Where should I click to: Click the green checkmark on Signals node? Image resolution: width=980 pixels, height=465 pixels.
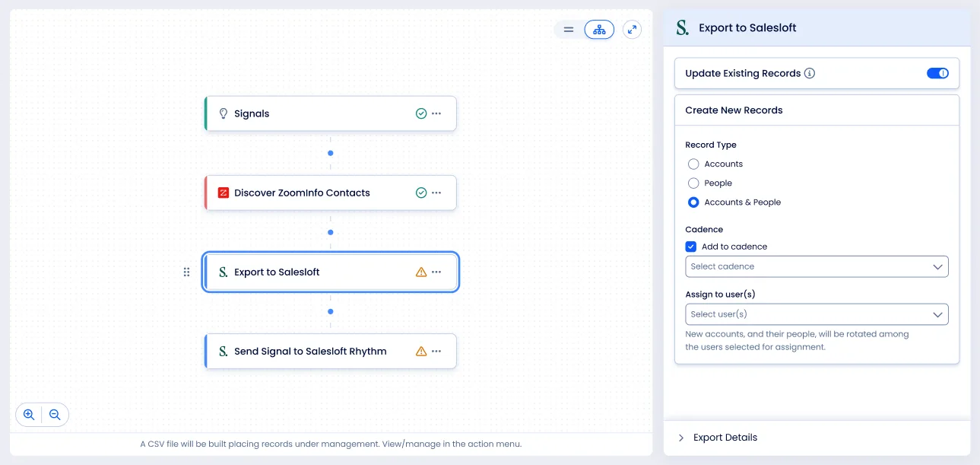[x=421, y=113]
